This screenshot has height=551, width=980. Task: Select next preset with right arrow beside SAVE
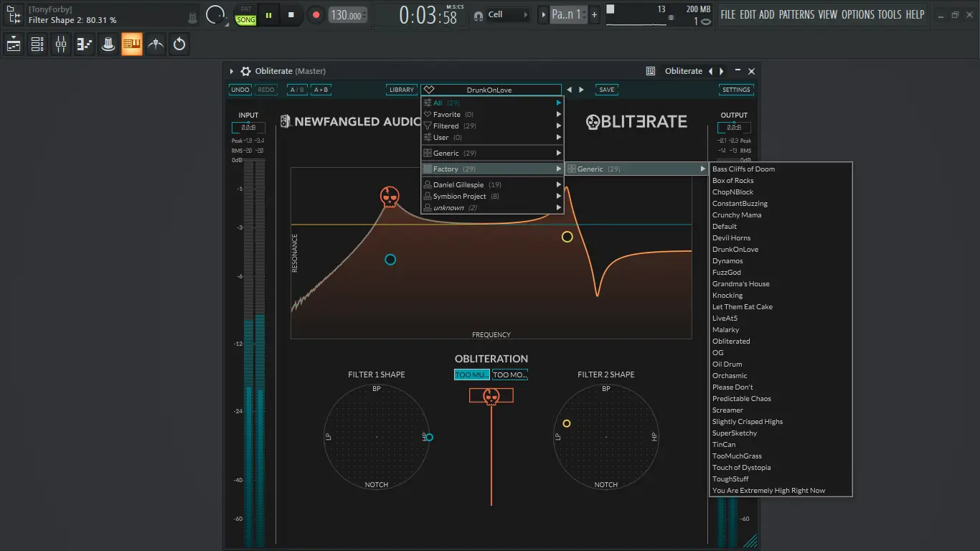pyautogui.click(x=581, y=90)
